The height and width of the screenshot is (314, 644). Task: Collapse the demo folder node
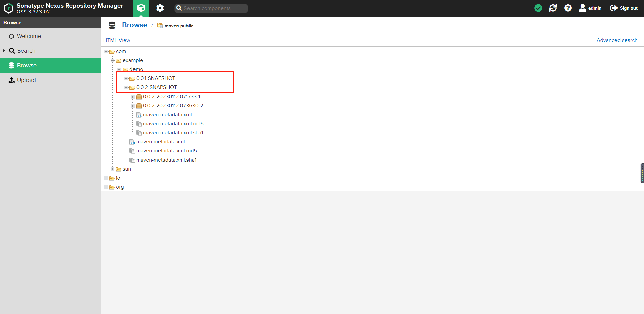coord(119,69)
